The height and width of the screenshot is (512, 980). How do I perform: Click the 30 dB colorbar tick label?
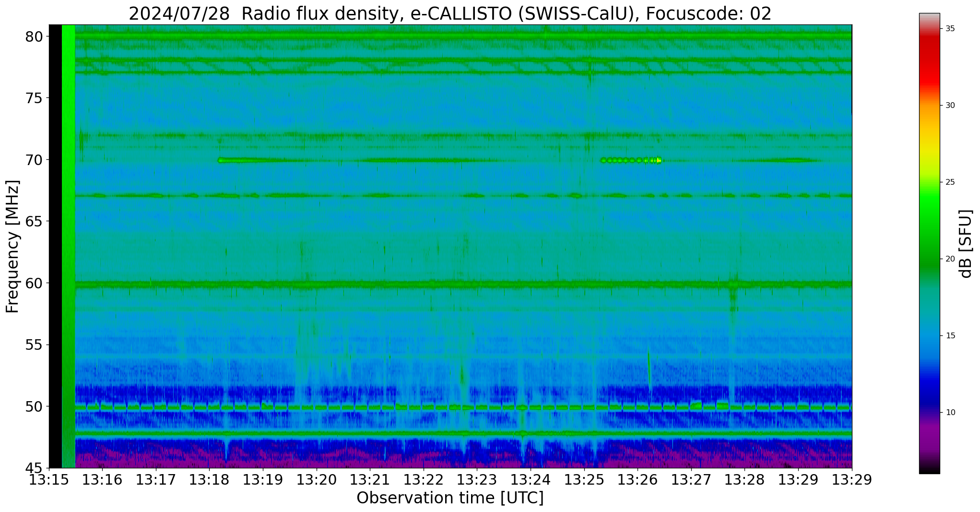tap(950, 106)
